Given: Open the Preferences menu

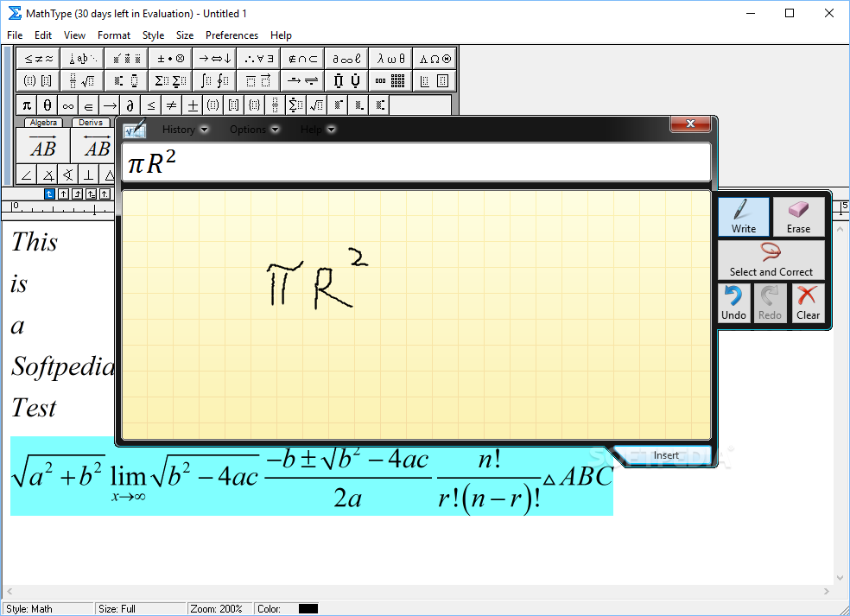Looking at the screenshot, I should 232,35.
